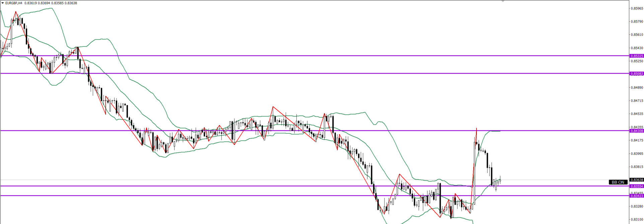Image resolution: width=644 pixels, height=224 pixels.
Task: Click the 0.83995 tick on price axis
Action: tap(637, 154)
